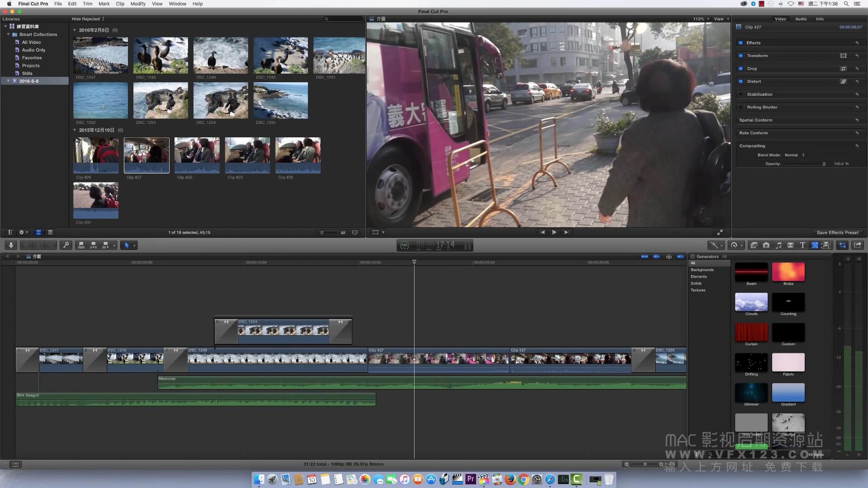Open the retiming speed menu
This screenshot has height=488, width=868.
pyautogui.click(x=736, y=245)
